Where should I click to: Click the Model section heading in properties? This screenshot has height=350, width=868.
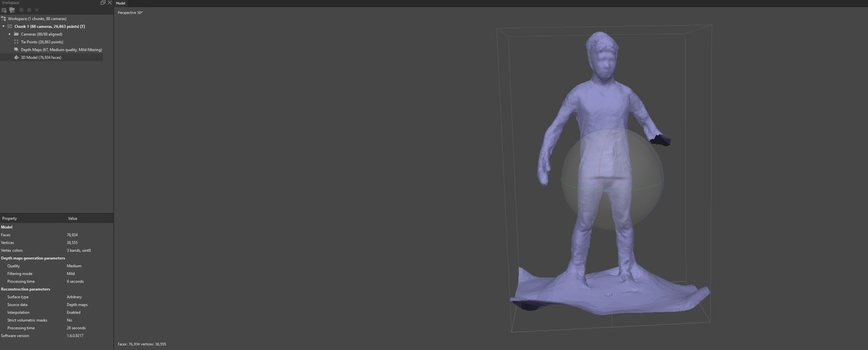(x=6, y=227)
